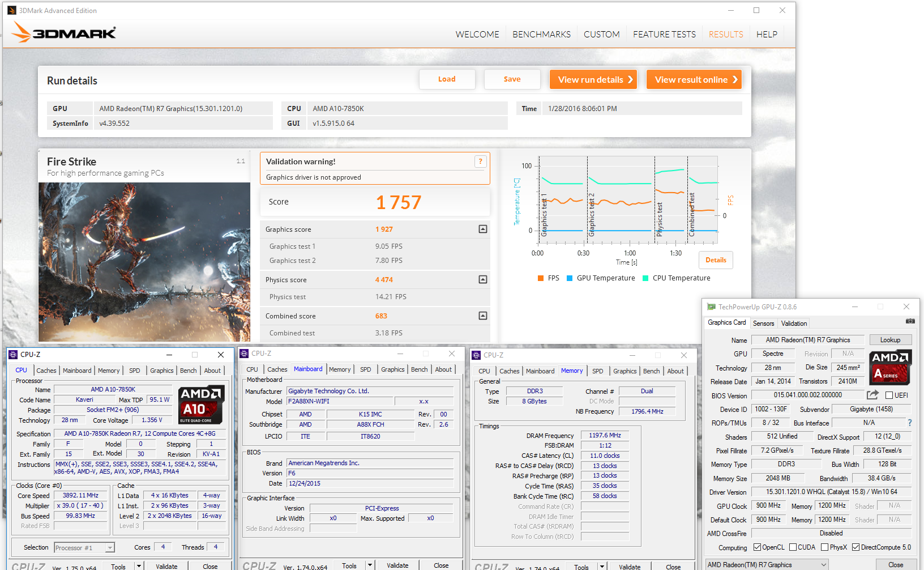This screenshot has height=570, width=924.
Task: Click the Load button in Run details
Action: coord(447,79)
